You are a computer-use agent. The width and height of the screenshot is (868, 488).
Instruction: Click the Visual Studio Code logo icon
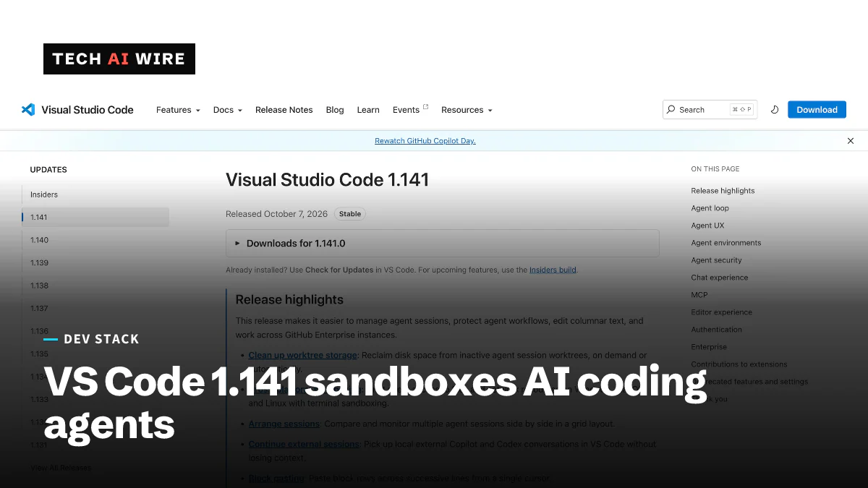click(x=28, y=110)
